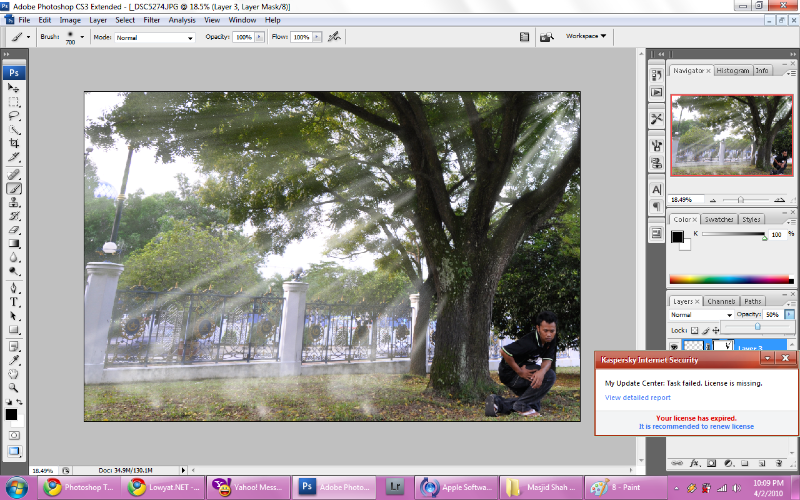Screen dimensions: 800x500
Task: Click the View detailed report link
Action: (637, 397)
